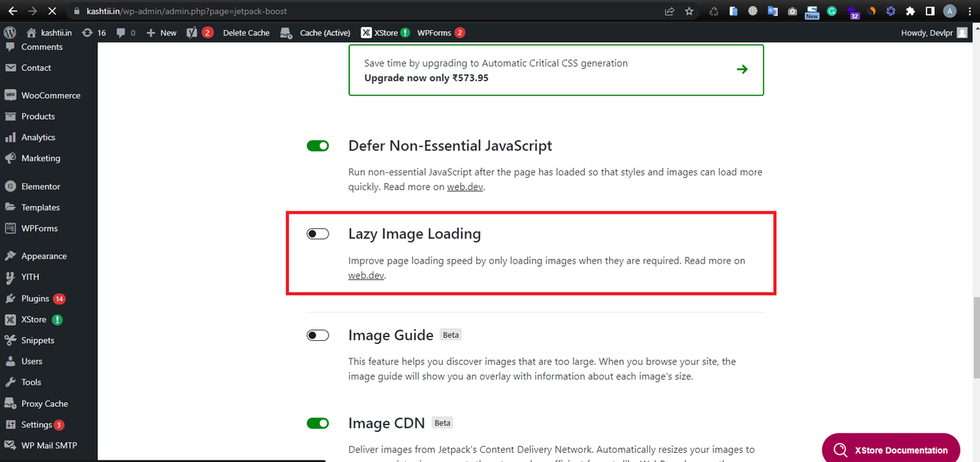Open WP Mail SMTP sidebar item
The image size is (980, 462).
coord(48,445)
